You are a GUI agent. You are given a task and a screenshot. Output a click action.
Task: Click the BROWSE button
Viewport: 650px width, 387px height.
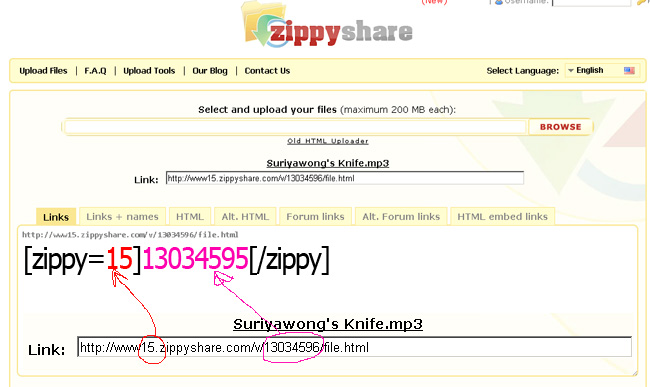tap(560, 127)
